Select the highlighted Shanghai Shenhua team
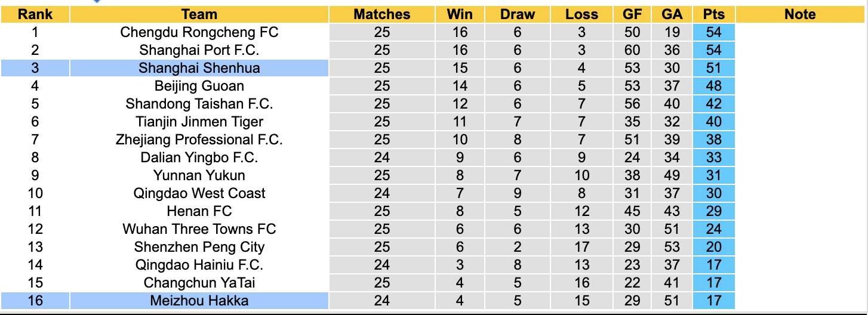This screenshot has width=868, height=315. (x=199, y=68)
